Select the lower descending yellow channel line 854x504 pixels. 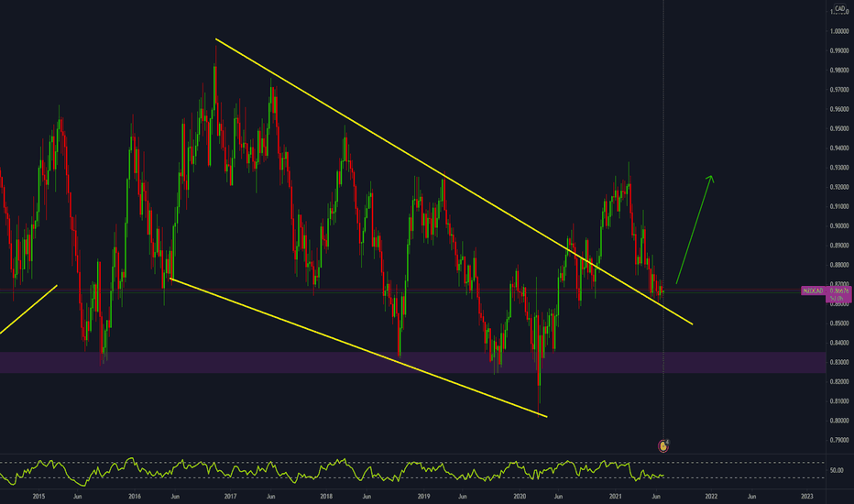[358, 347]
